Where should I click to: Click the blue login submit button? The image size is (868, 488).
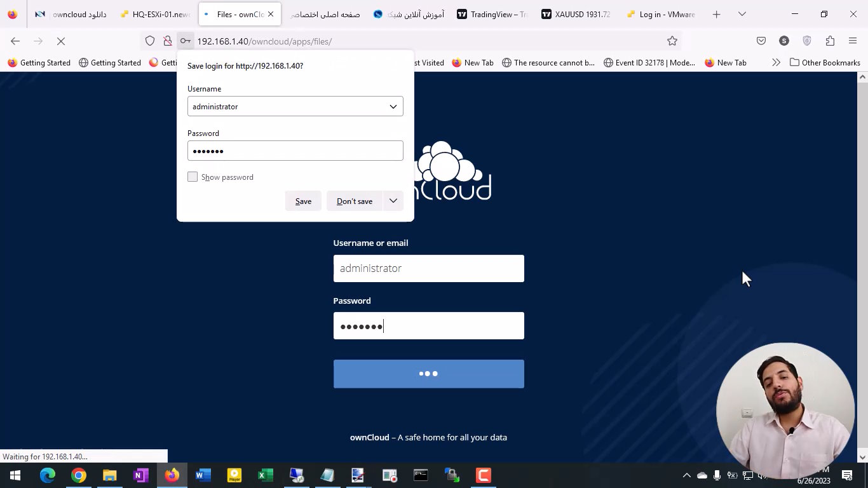(x=429, y=374)
